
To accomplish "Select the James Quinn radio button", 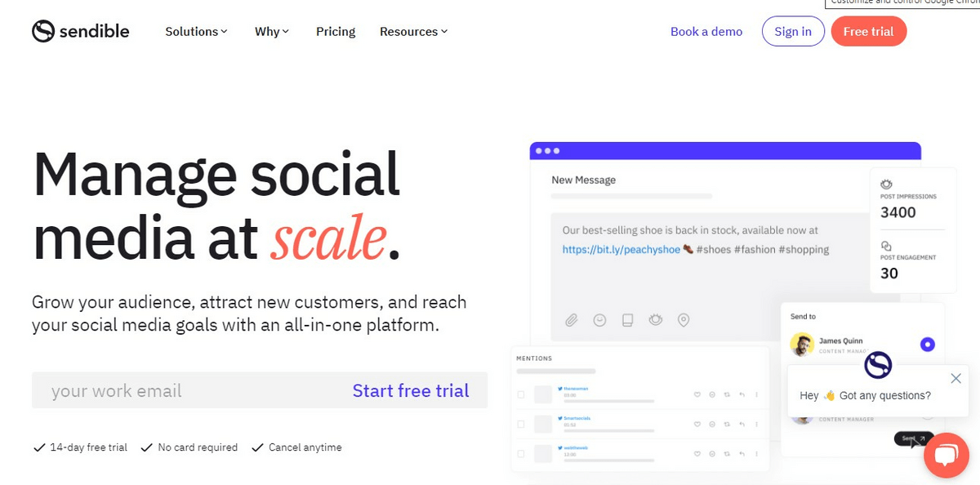I will tap(927, 345).
